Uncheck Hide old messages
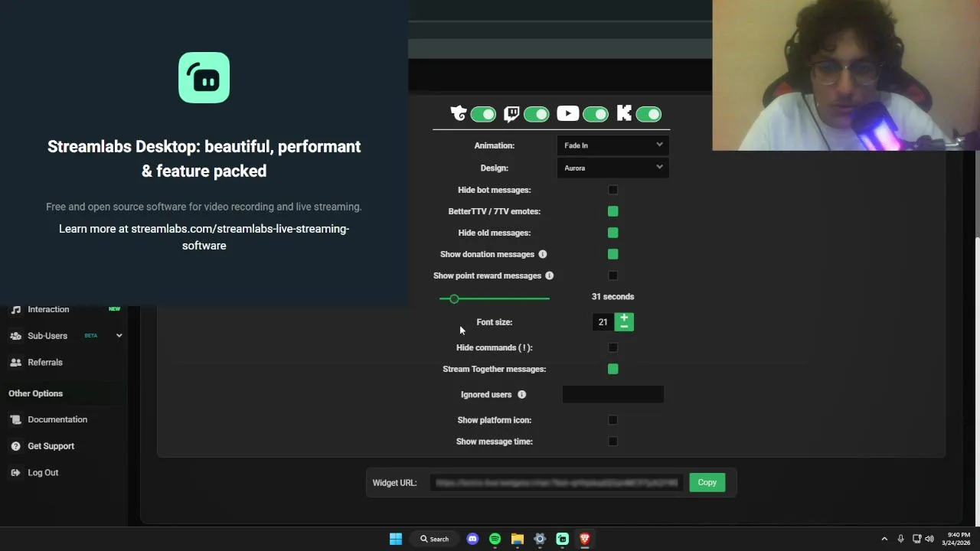Image resolution: width=980 pixels, height=551 pixels. click(x=613, y=233)
